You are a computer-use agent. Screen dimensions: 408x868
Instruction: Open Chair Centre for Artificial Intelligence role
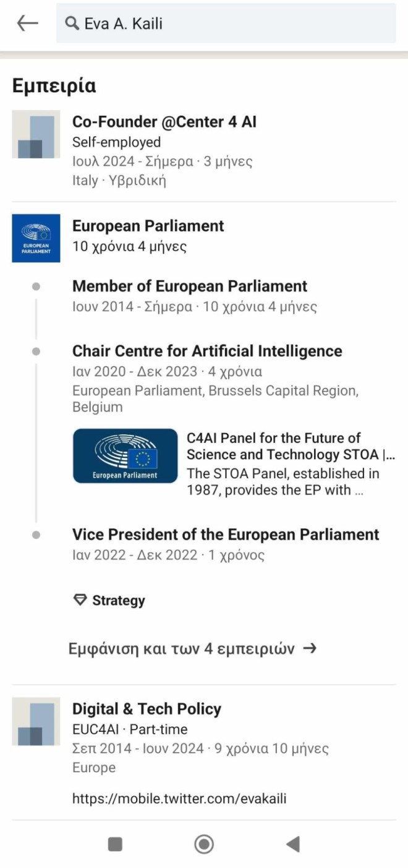pyautogui.click(x=207, y=351)
